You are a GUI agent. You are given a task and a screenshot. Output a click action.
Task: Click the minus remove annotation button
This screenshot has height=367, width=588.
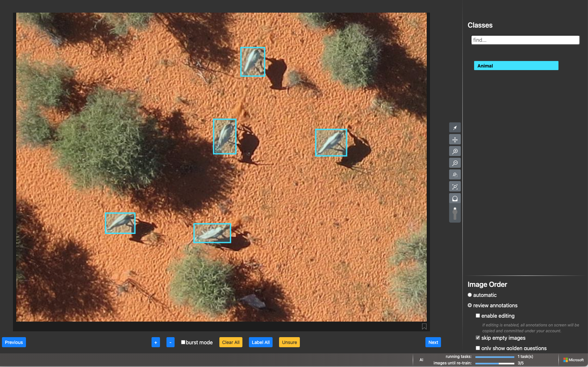pos(170,342)
